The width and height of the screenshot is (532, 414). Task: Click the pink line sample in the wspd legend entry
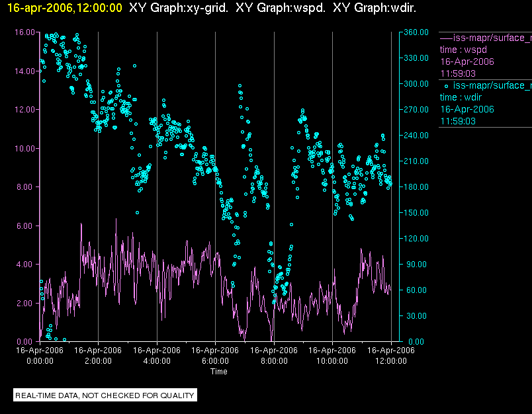point(446,38)
